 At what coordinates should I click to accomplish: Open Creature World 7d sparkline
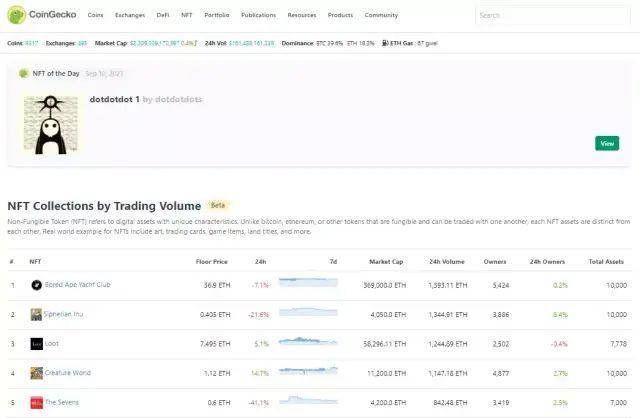click(x=308, y=370)
